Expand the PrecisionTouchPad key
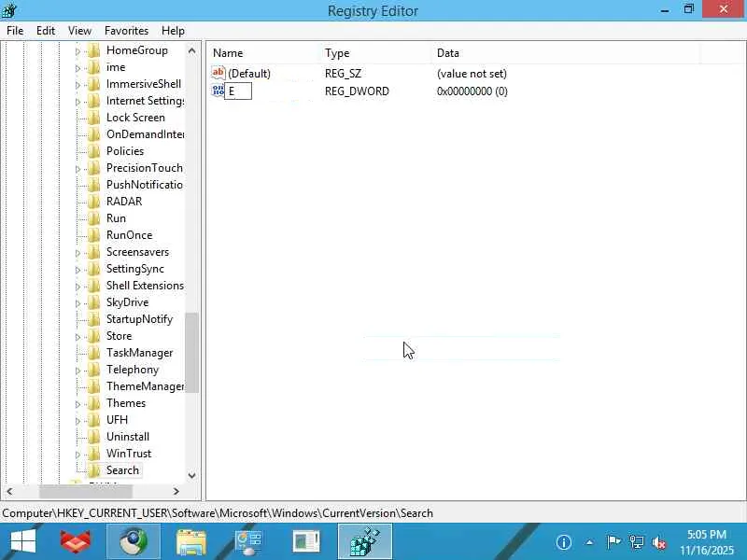747x560 pixels. pos(78,169)
